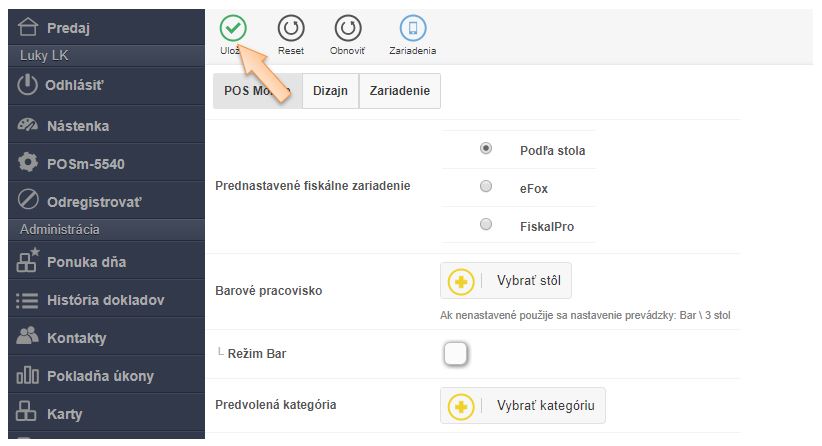The image size is (822, 446).
Task: Select the eFox radio option
Action: 486,186
